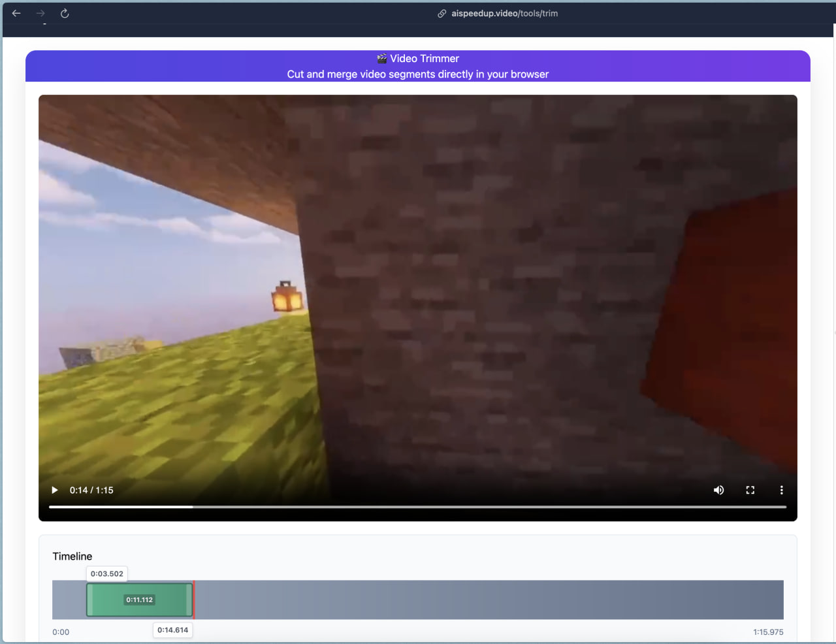This screenshot has height=644, width=836.
Task: Click the right handle of the green segment
Action: point(189,600)
